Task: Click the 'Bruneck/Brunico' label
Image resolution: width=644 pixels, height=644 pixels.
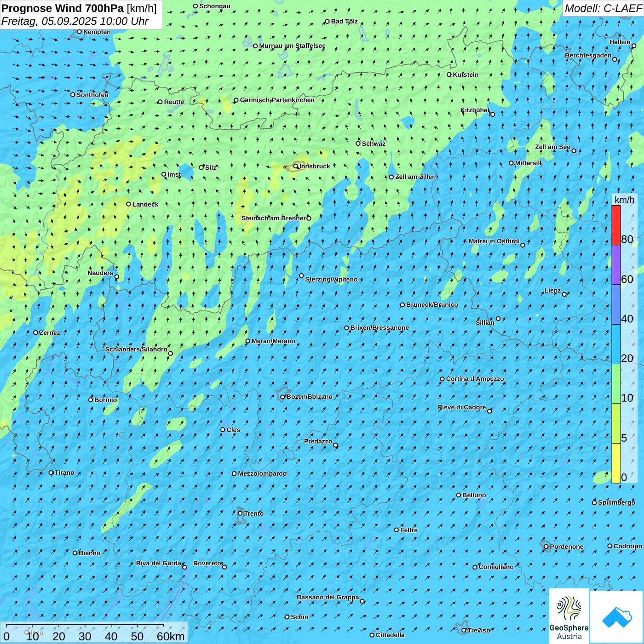Action: coord(432,305)
